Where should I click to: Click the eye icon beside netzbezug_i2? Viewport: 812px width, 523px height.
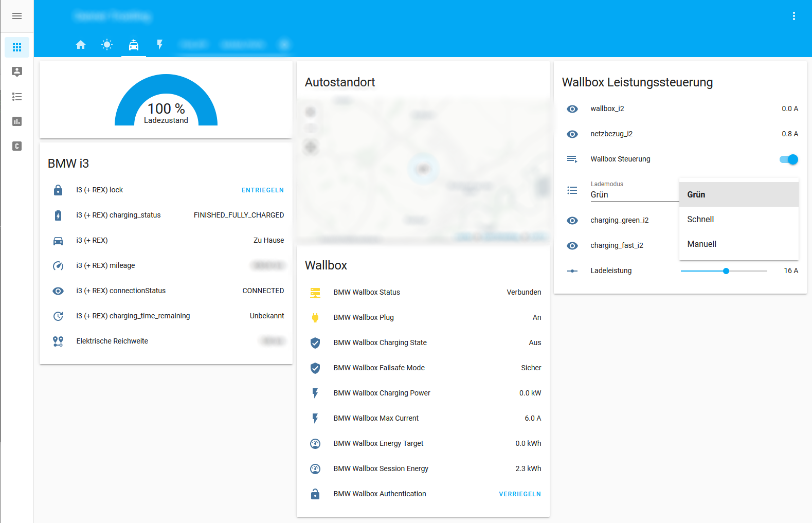(572, 134)
